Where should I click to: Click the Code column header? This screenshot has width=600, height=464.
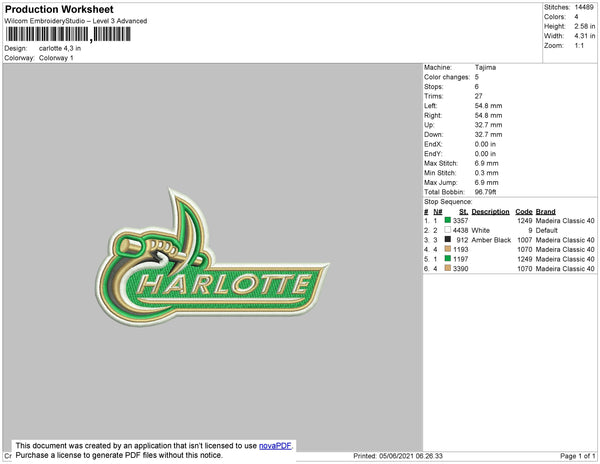coord(524,212)
